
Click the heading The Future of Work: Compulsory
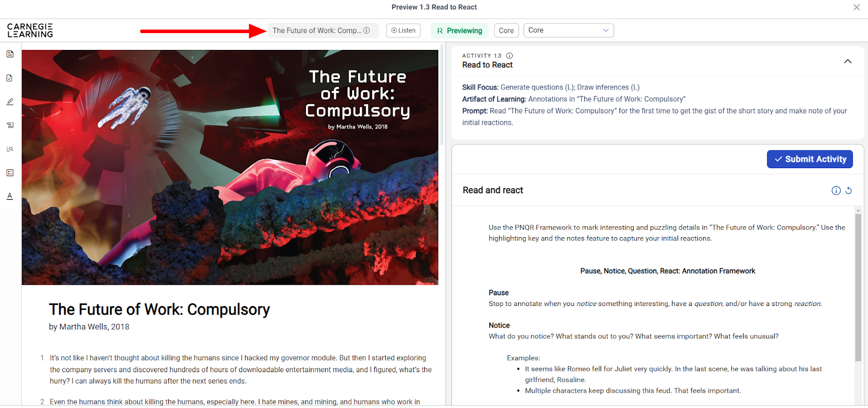click(159, 309)
